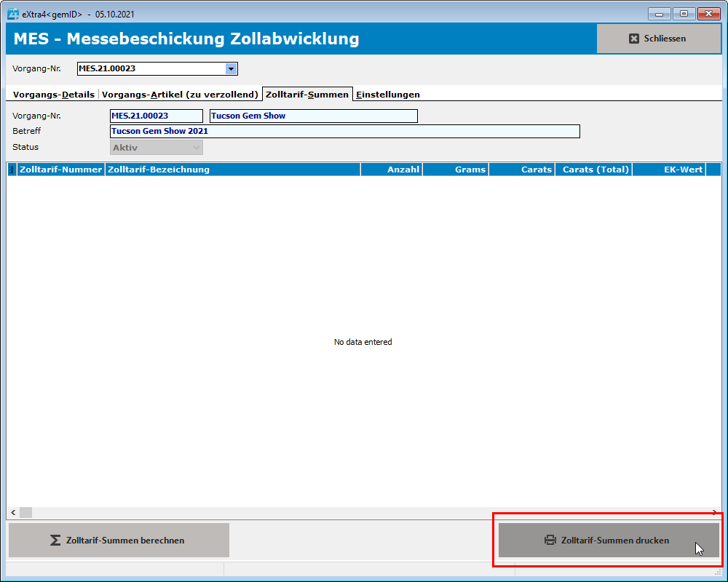Image resolution: width=728 pixels, height=582 pixels.
Task: Click the eXtra4 application icon in titlebar
Action: point(12,12)
